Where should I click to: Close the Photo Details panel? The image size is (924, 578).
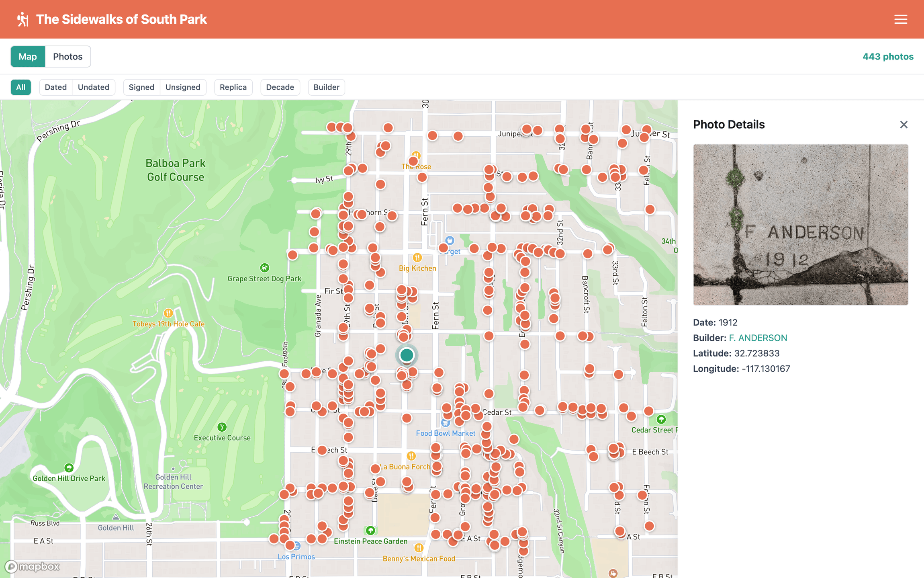pos(904,125)
